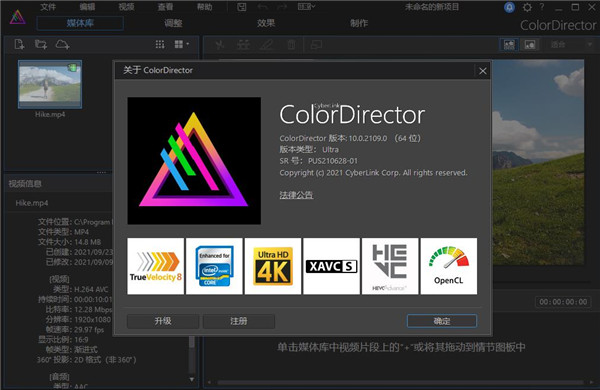
Task: Click the sort media grid icon
Action: click(160, 44)
